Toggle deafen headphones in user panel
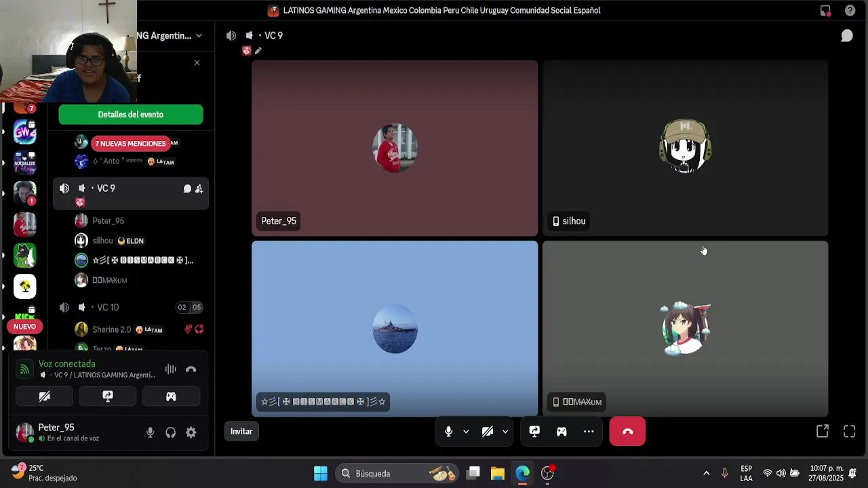Viewport: 868px width, 488px height. pyautogui.click(x=171, y=432)
